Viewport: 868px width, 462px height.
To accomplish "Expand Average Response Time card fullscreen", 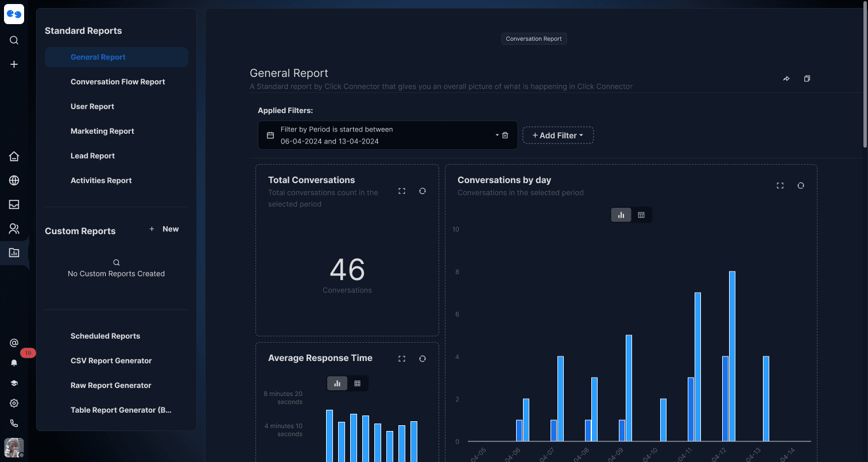I will 402,359.
